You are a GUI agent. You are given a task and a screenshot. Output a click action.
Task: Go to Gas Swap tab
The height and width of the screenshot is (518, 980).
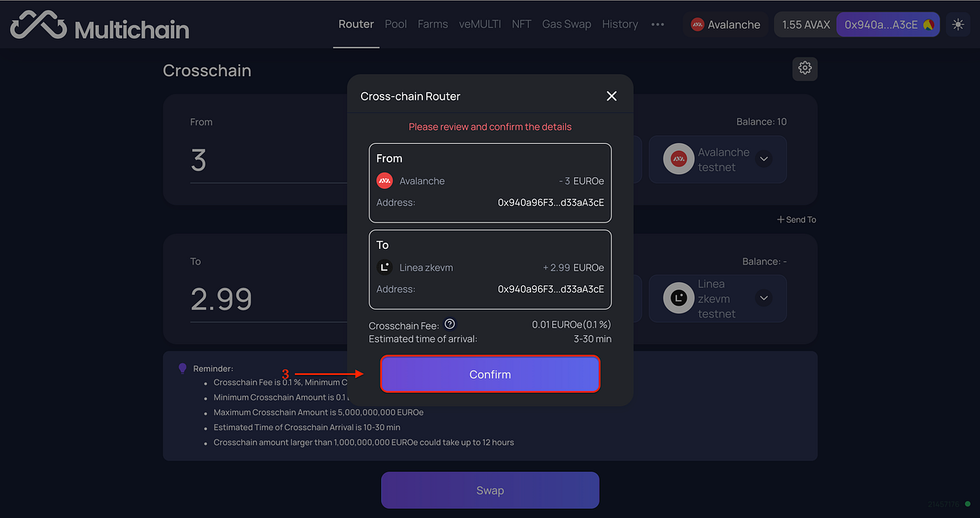567,24
